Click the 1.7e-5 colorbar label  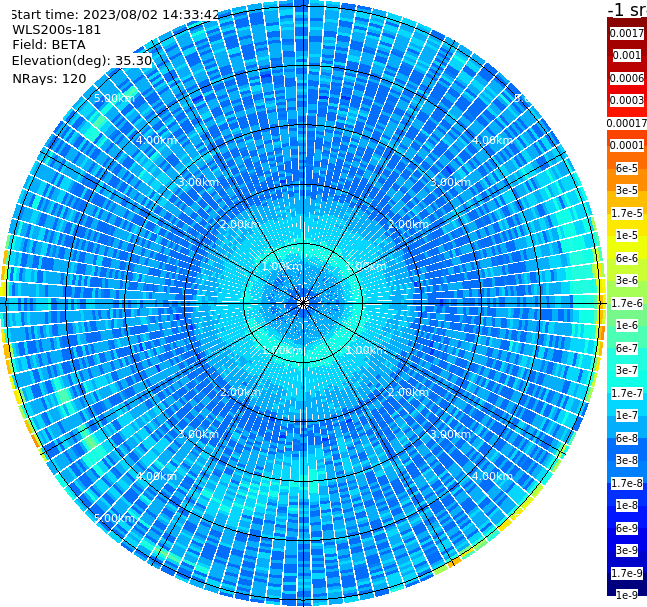point(627,213)
